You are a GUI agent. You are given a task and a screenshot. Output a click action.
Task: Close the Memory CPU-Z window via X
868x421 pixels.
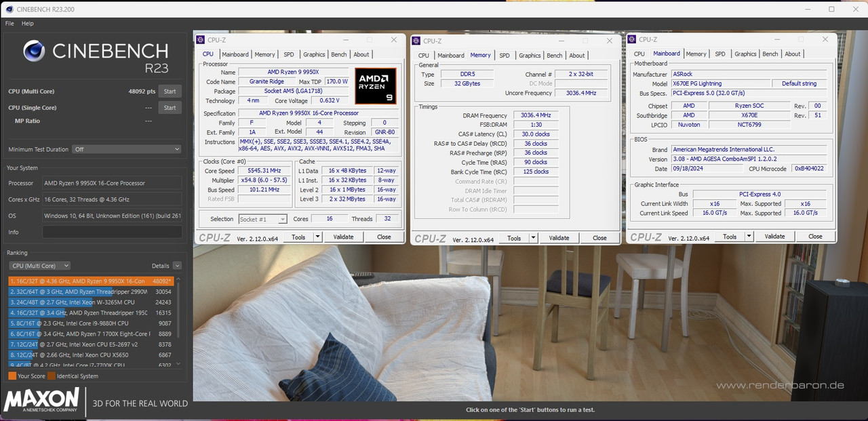pyautogui.click(x=610, y=41)
